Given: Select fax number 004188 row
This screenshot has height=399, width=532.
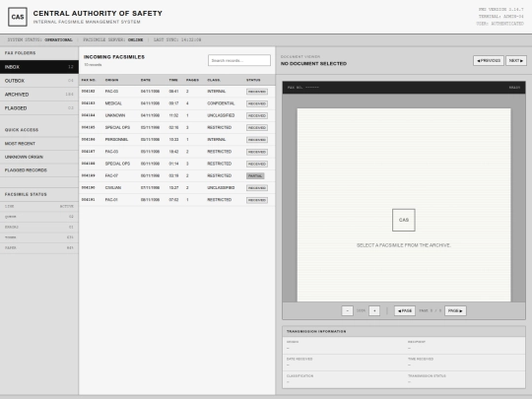Looking at the screenshot, I should tap(177, 164).
